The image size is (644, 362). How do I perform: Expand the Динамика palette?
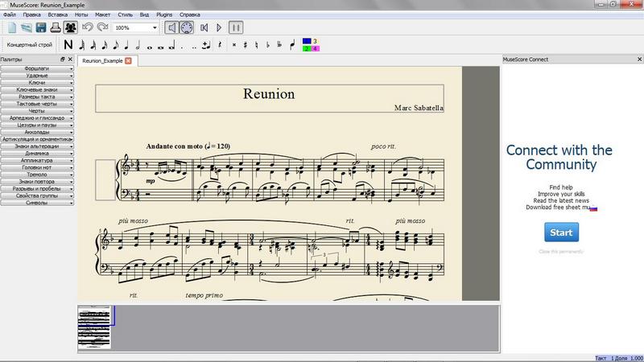tap(37, 153)
